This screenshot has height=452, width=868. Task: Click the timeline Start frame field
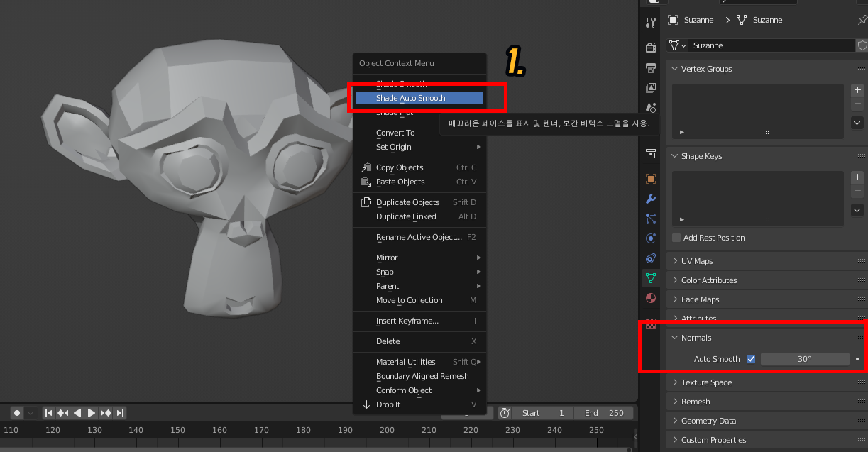tap(543, 413)
